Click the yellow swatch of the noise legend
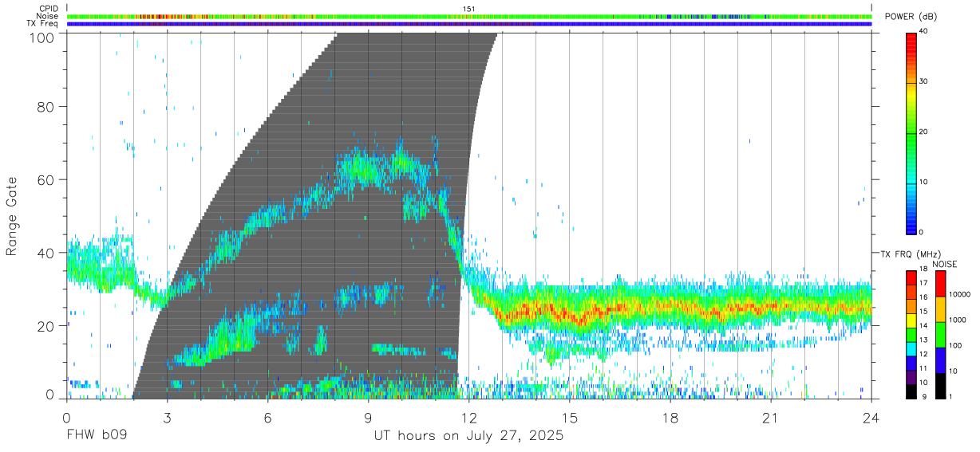Viewport: 980px width, 452px height. (x=939, y=309)
